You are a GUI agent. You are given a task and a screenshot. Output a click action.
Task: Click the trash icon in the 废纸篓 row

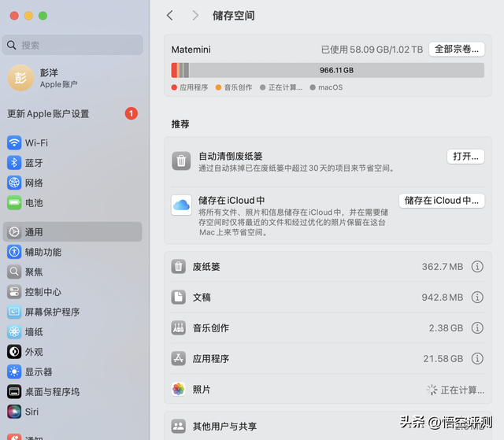pos(179,267)
